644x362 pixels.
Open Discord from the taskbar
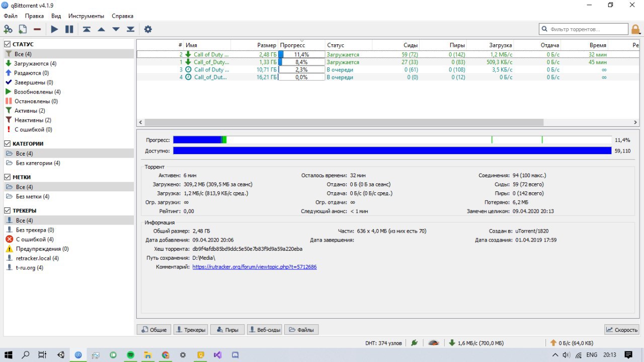pos(234,355)
